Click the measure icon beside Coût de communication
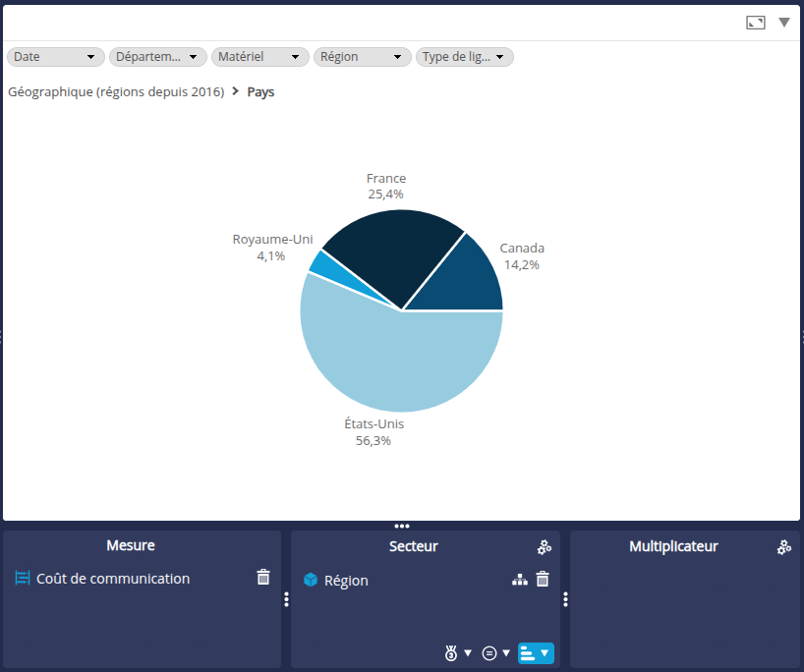 pos(23,579)
